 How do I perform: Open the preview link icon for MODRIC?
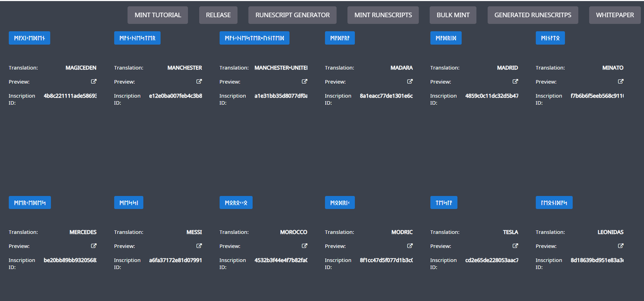(x=410, y=246)
